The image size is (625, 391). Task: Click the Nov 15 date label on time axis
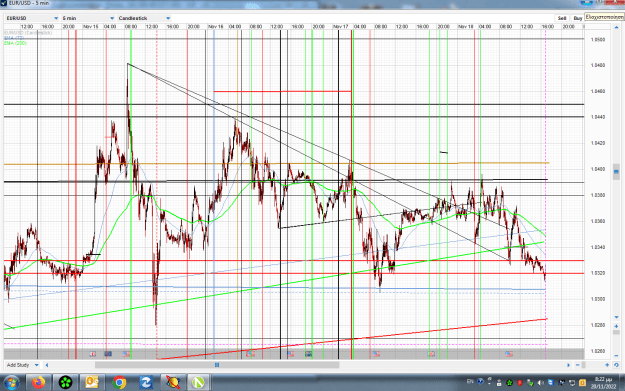pos(90,27)
